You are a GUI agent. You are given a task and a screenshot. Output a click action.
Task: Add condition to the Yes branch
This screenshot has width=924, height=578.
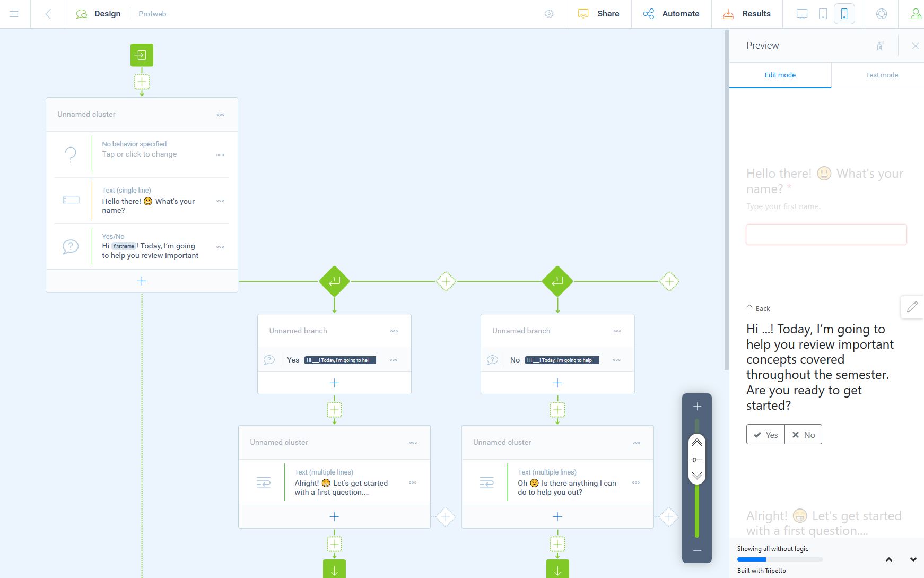(334, 383)
